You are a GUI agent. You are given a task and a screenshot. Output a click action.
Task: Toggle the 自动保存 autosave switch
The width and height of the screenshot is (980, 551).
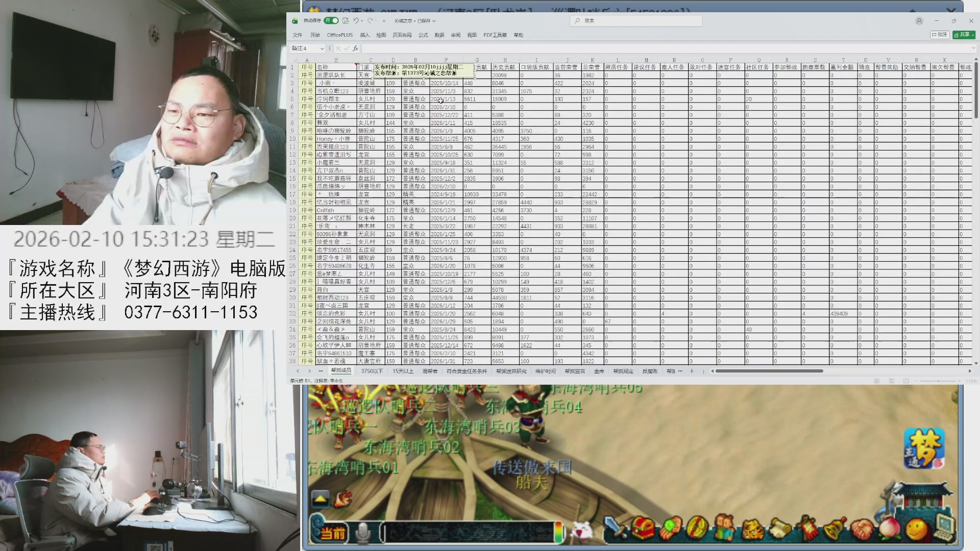331,21
